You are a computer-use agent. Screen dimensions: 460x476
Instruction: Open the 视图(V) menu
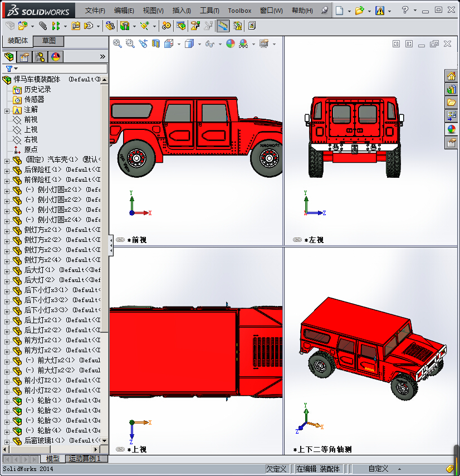tap(153, 11)
